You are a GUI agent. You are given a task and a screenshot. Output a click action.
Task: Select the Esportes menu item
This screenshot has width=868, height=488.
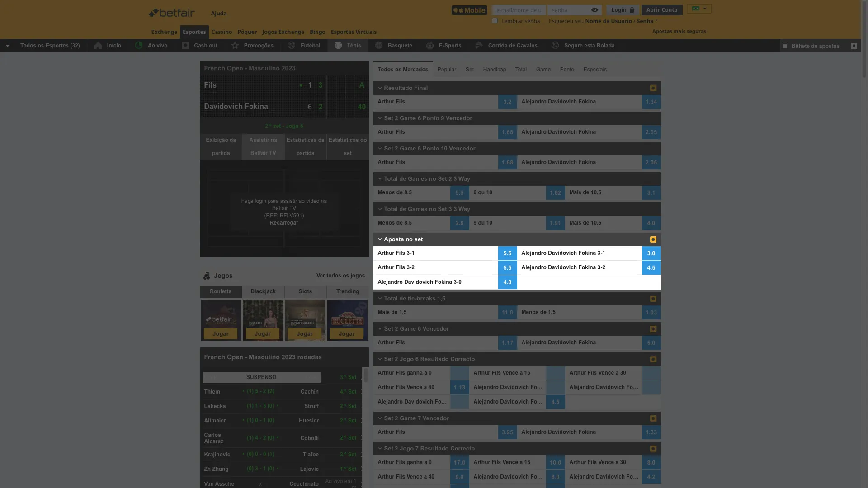194,32
